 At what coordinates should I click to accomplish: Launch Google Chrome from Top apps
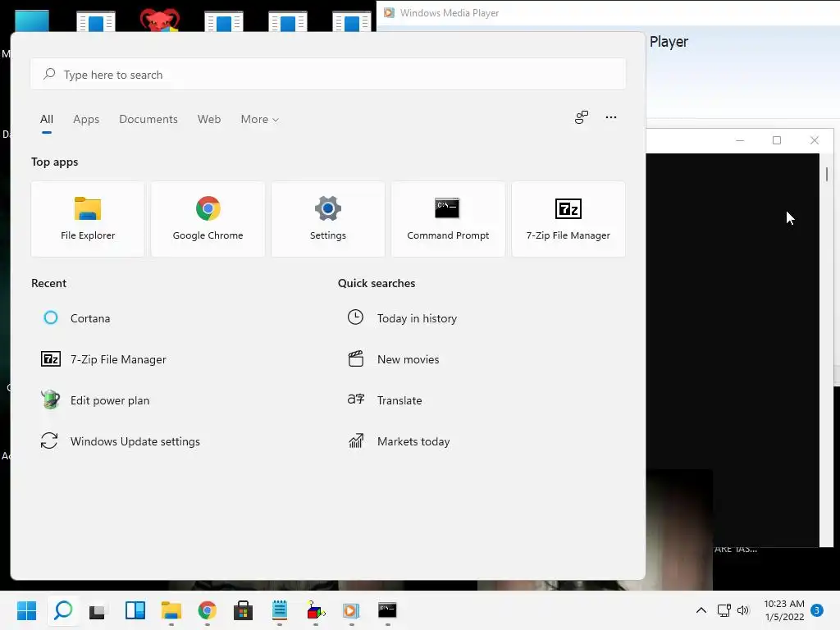click(x=208, y=219)
